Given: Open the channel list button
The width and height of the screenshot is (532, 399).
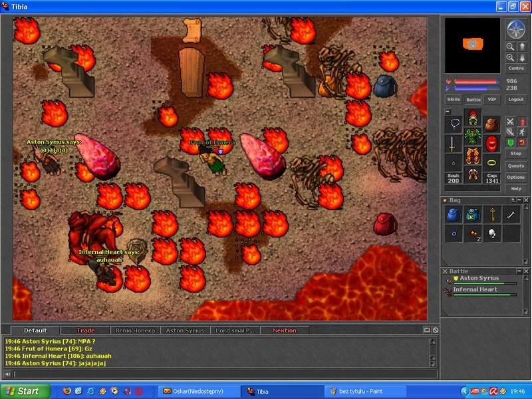Looking at the screenshot, I should 427,330.
